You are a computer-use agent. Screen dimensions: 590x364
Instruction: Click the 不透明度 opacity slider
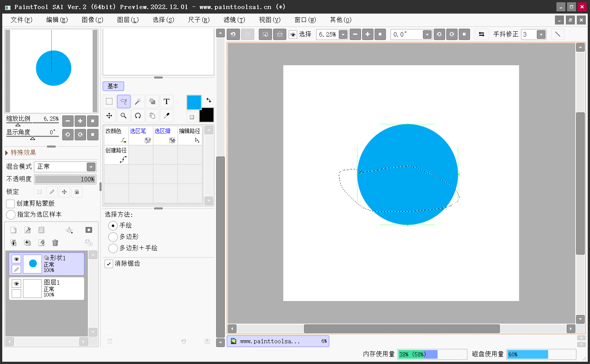click(x=65, y=179)
